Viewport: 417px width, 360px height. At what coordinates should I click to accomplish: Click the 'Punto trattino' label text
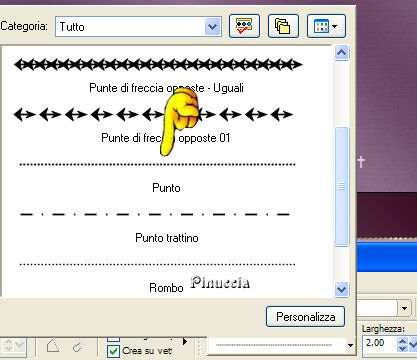[x=167, y=238]
